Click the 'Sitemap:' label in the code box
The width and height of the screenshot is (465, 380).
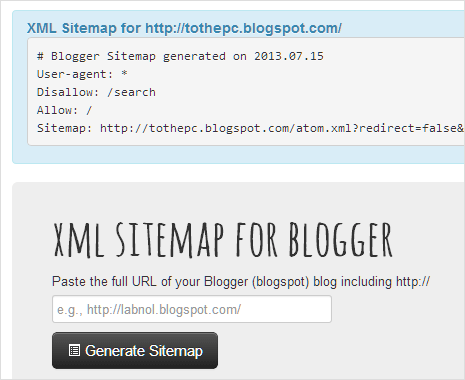click(x=65, y=128)
